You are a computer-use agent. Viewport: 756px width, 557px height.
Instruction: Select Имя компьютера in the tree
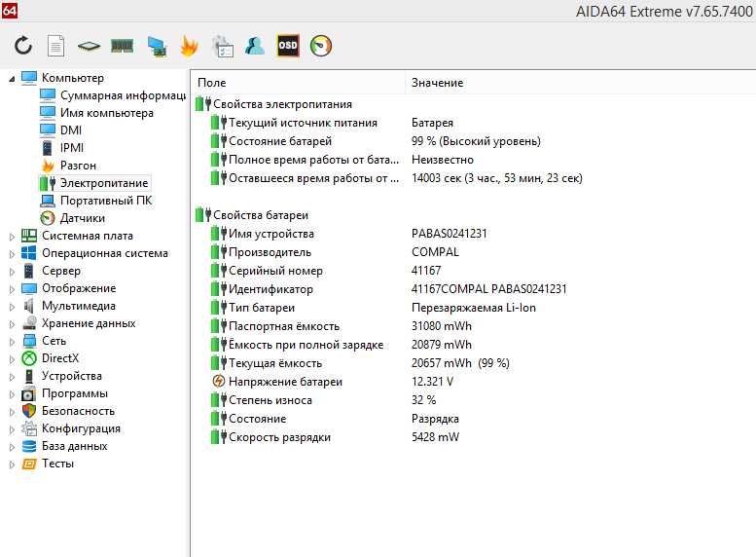[107, 113]
